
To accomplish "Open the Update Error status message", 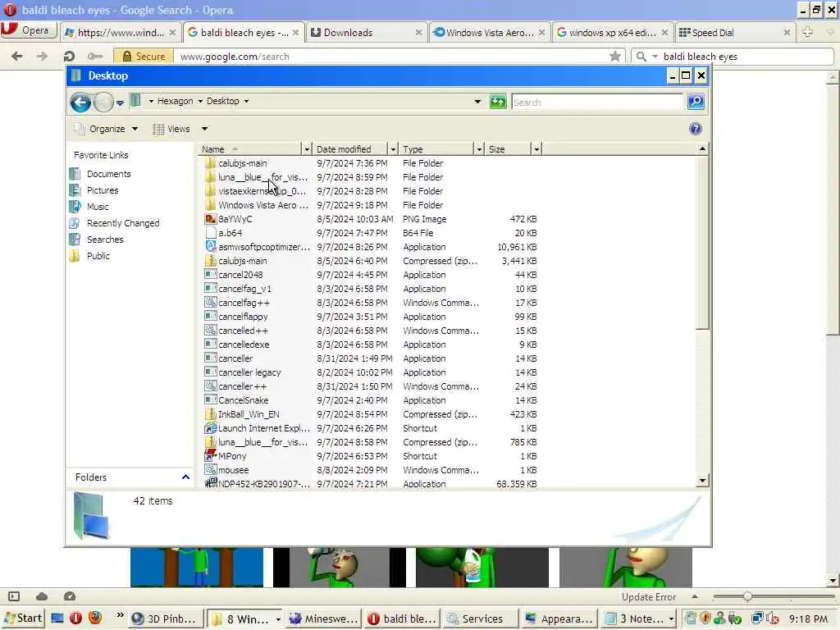I will (x=648, y=597).
